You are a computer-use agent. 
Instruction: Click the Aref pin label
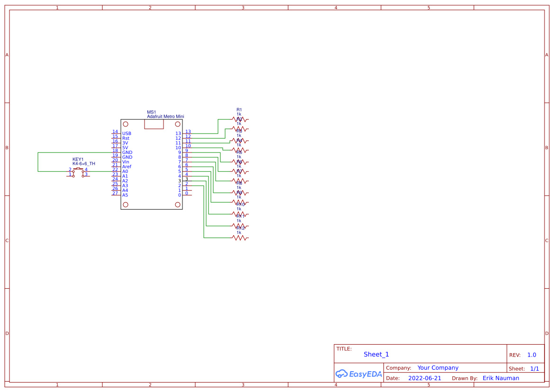point(127,166)
